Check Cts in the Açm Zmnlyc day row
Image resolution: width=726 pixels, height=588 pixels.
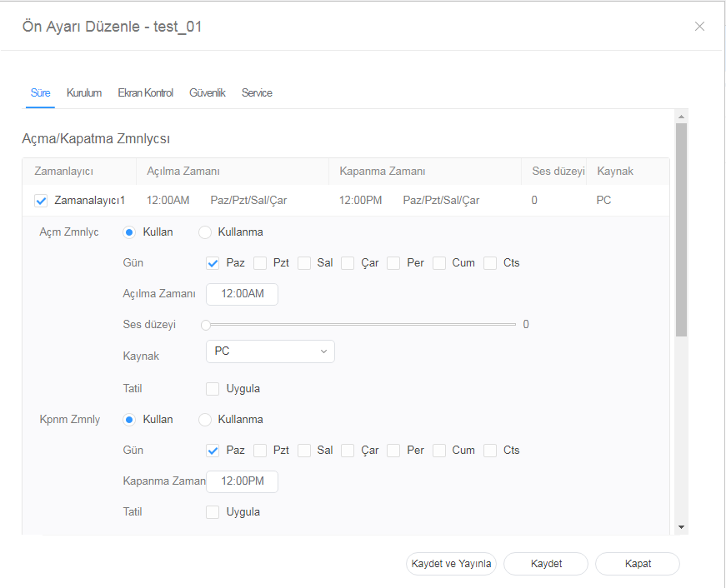coord(490,263)
